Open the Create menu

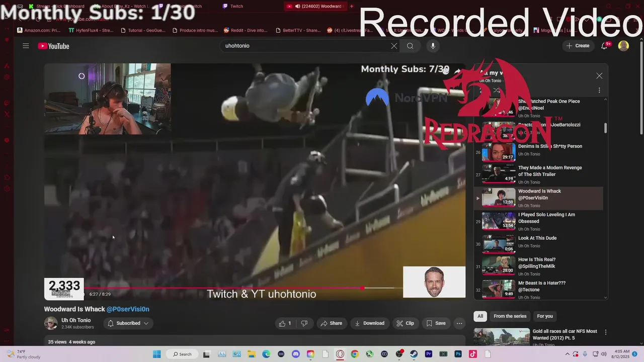578,46
